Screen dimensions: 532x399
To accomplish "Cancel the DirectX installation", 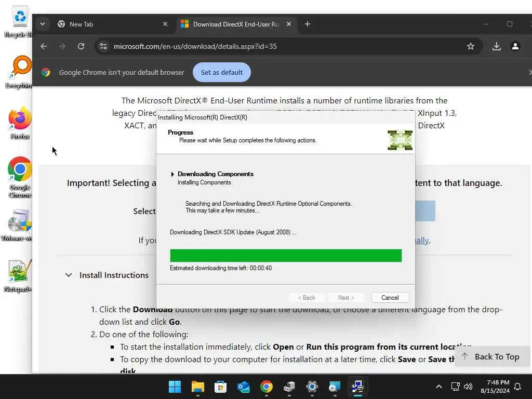I will tap(390, 298).
